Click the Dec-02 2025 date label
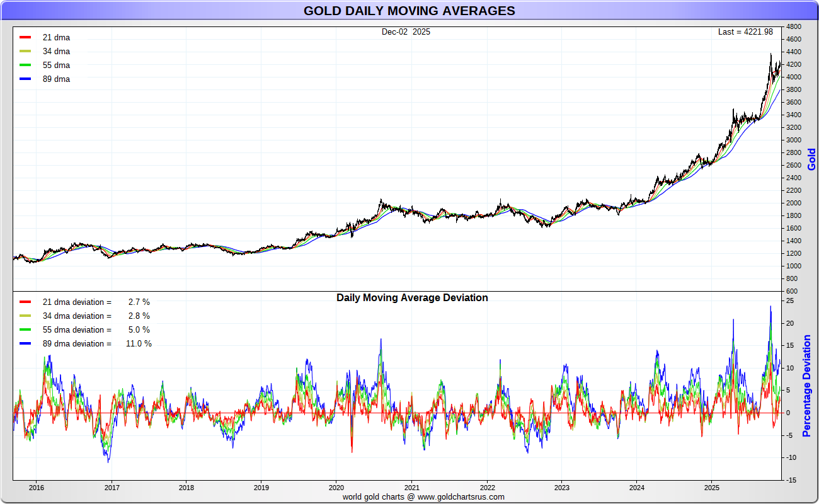This screenshot has height=504, width=819. 406,31
